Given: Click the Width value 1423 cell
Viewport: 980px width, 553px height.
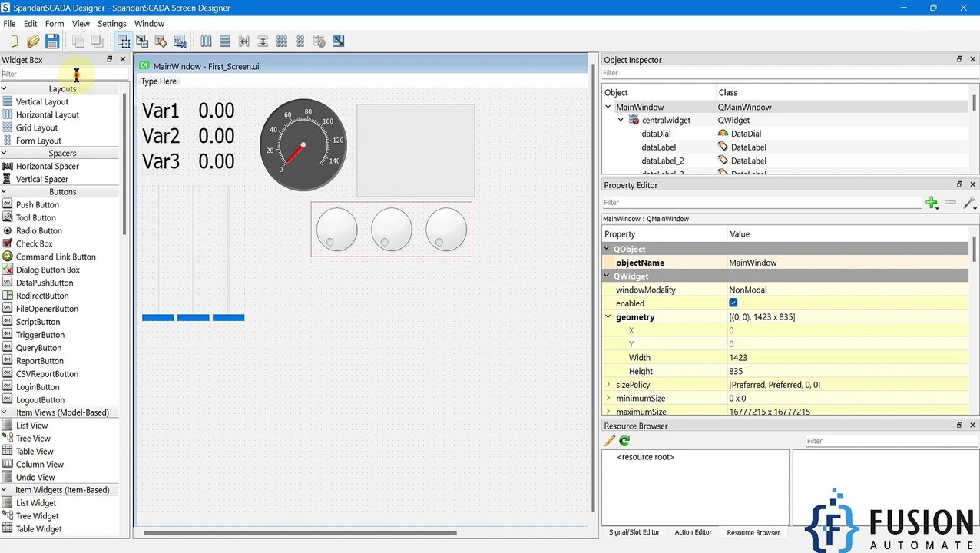Looking at the screenshot, I should click(x=848, y=357).
